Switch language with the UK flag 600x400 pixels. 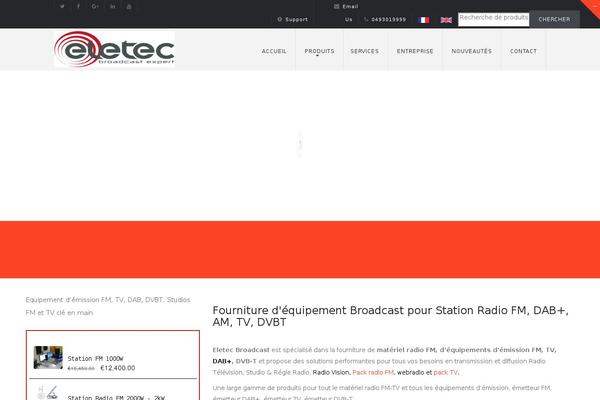pos(446,20)
